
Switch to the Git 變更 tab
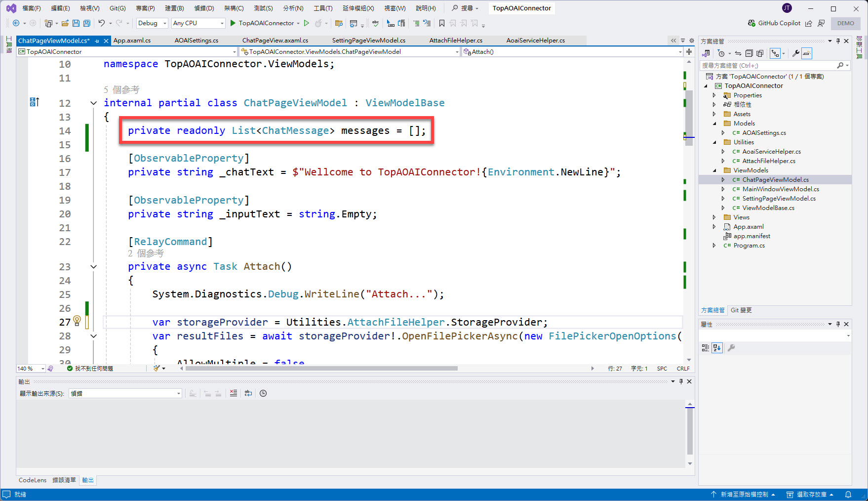(x=741, y=310)
